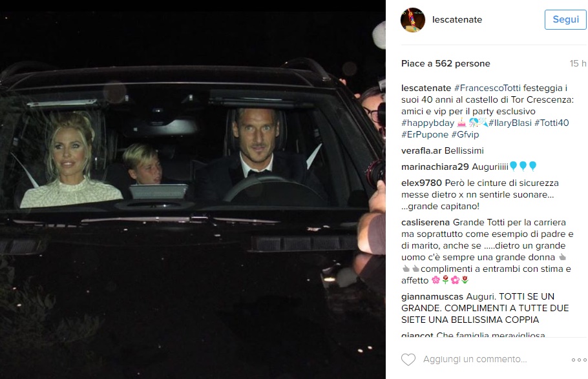The height and width of the screenshot is (379, 588).
Task: Open the #Gfvip hashtag
Action: click(x=465, y=134)
